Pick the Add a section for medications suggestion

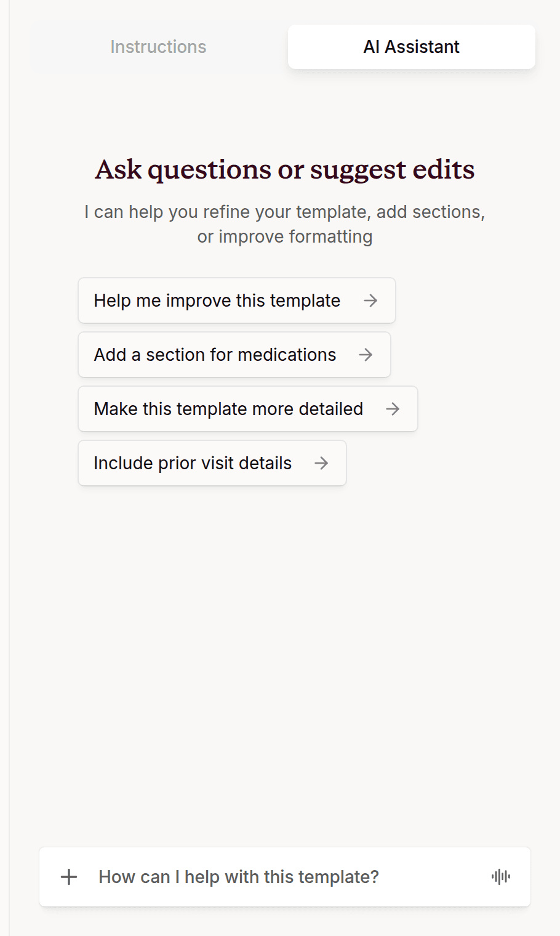(x=234, y=355)
